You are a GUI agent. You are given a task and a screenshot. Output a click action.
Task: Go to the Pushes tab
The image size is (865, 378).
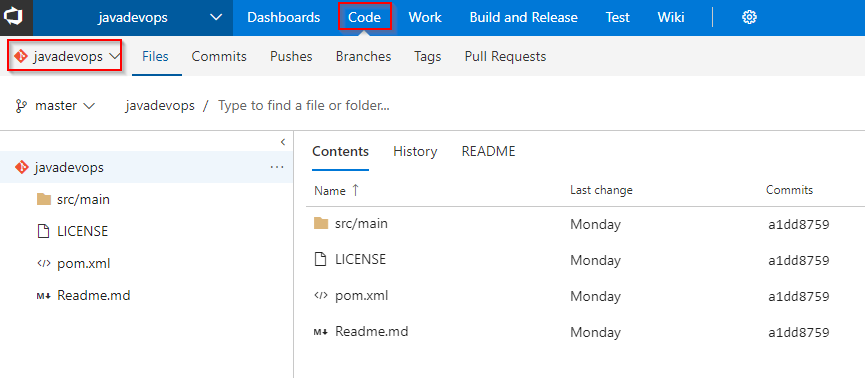point(291,56)
